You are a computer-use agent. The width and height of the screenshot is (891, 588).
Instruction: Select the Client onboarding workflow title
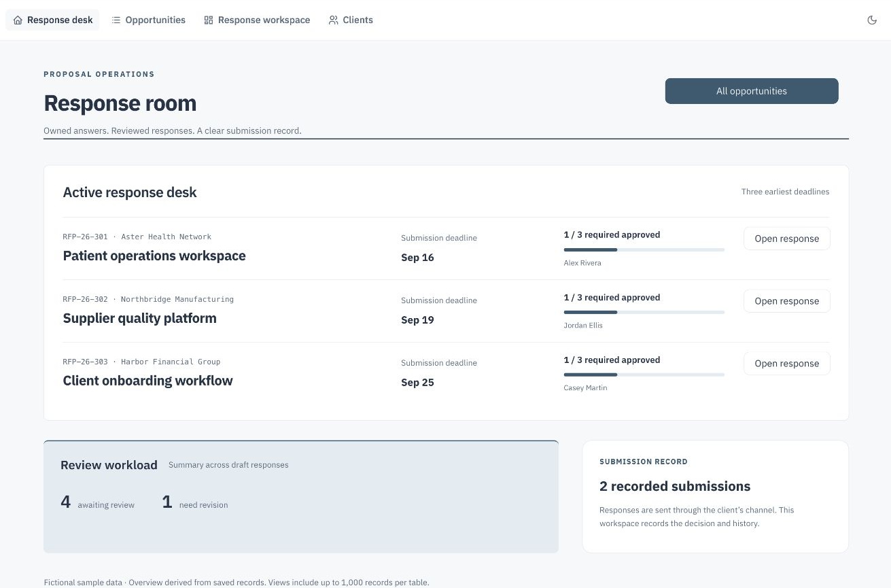click(148, 381)
